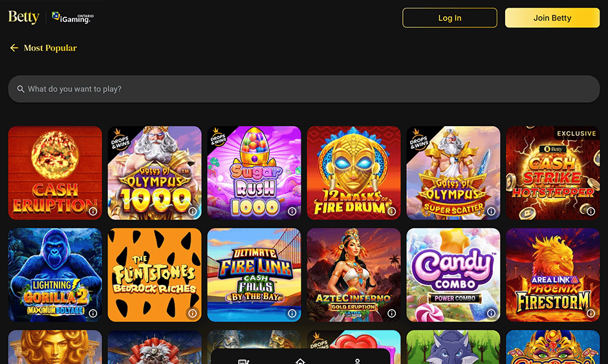Open the slots icon in bottom navigation
The image size is (608, 364).
point(243,361)
